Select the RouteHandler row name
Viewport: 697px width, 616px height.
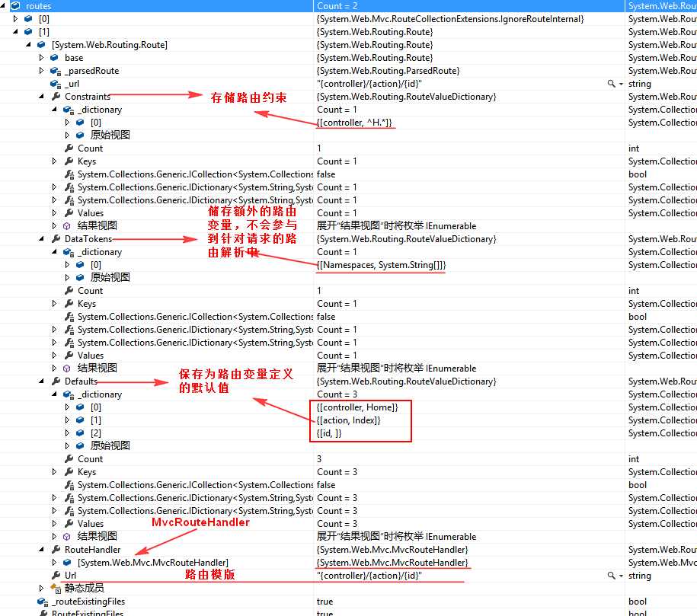[x=92, y=549]
